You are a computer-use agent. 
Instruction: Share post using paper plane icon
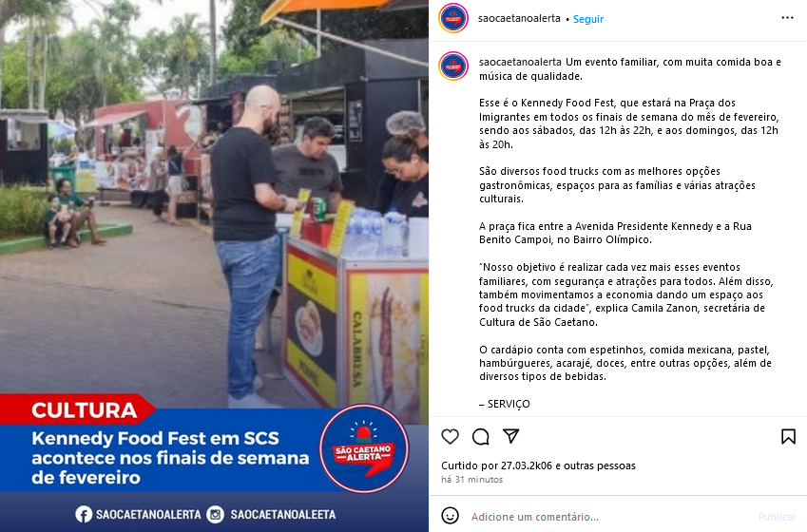point(510,436)
